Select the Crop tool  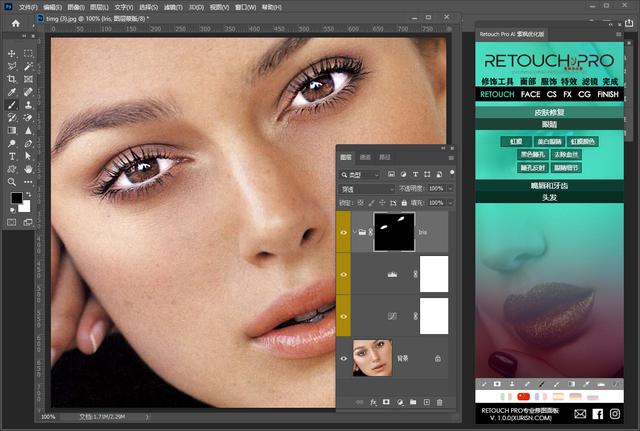point(11,79)
